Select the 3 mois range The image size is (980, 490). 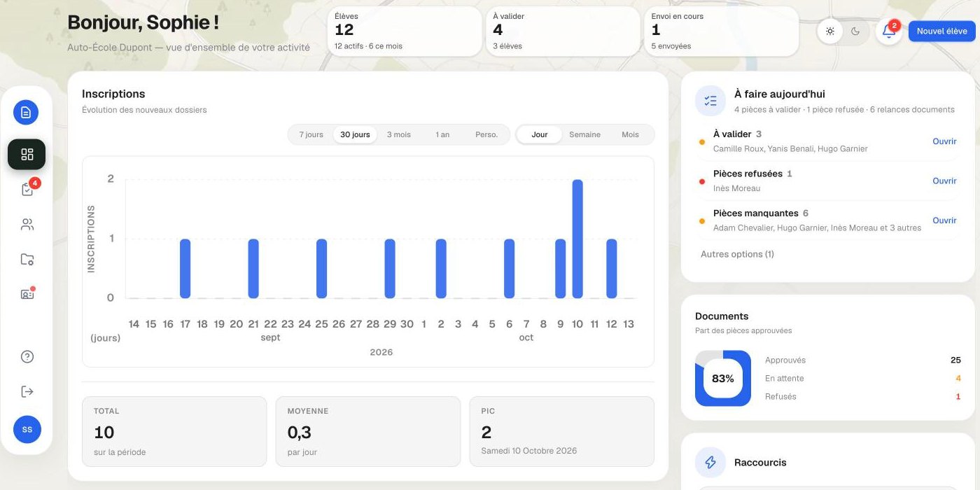(399, 135)
